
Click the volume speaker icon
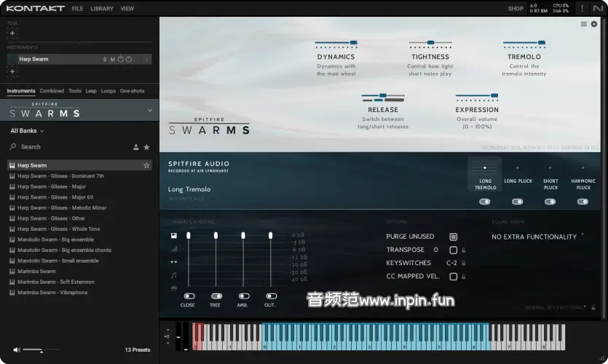click(x=17, y=349)
